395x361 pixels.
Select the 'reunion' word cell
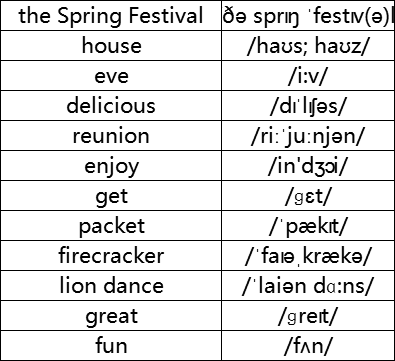pos(111,135)
